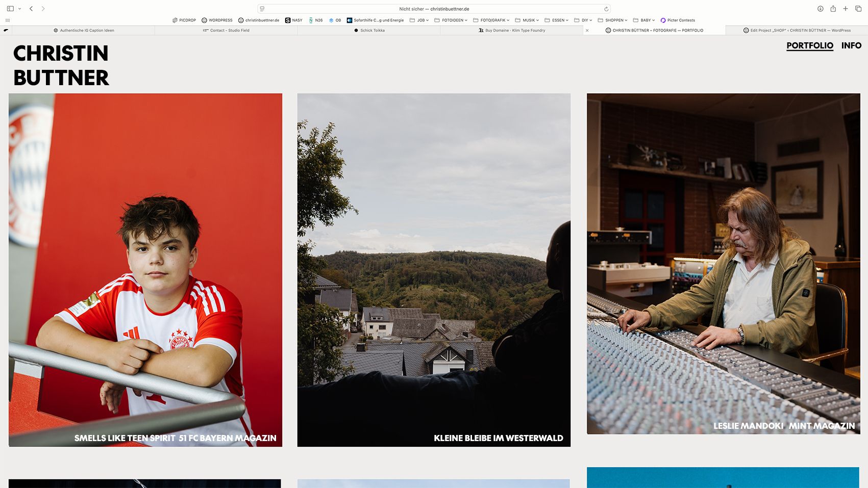Viewport: 868px width, 488px height.
Task: Open a new tab with the plus icon
Action: [x=846, y=9]
